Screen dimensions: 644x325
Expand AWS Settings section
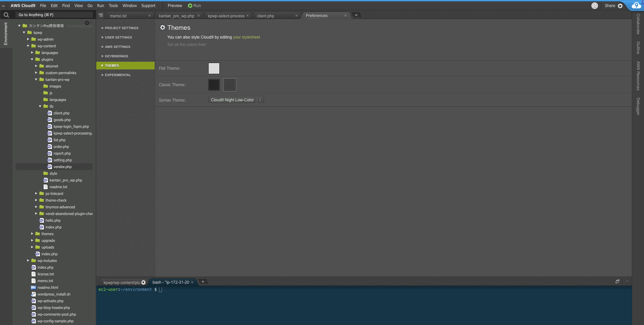pos(125,47)
